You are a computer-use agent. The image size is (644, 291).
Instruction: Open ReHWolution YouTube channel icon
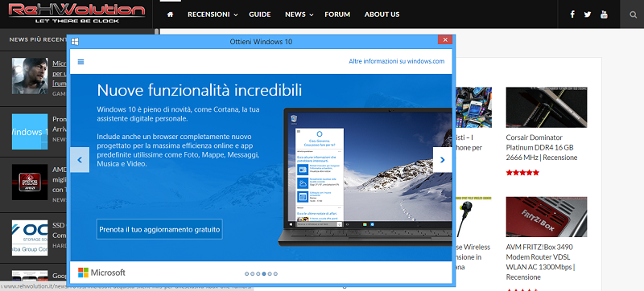click(x=604, y=14)
